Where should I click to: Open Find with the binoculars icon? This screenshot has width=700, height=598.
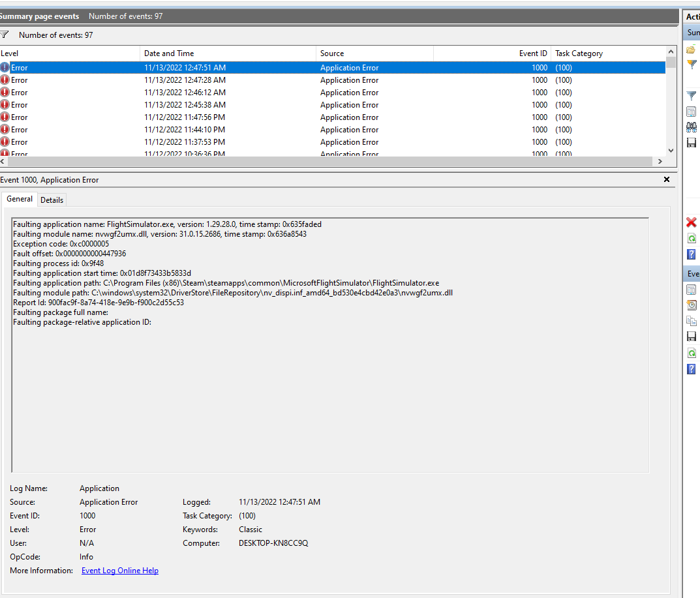coord(691,127)
